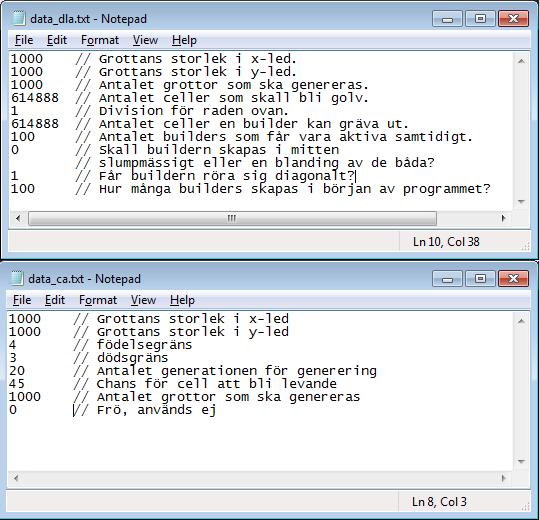Open Format menu in data_dla.txt window
Viewport: 539px width, 520px height.
100,40
